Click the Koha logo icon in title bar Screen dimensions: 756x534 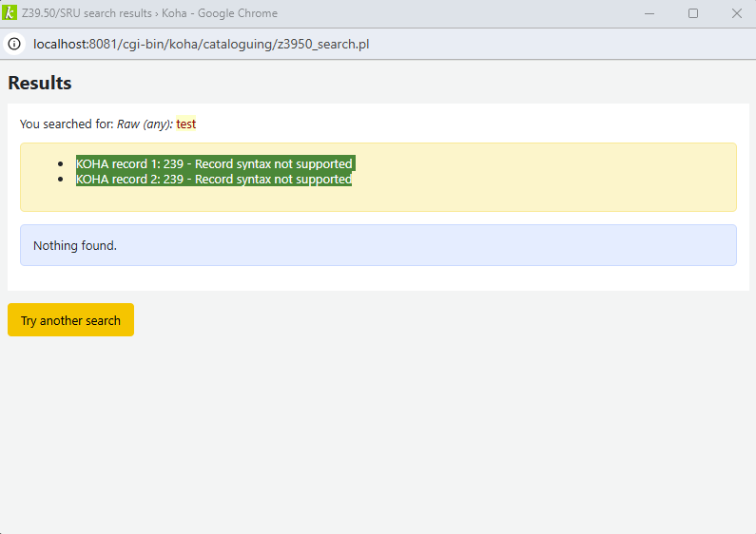(x=10, y=13)
